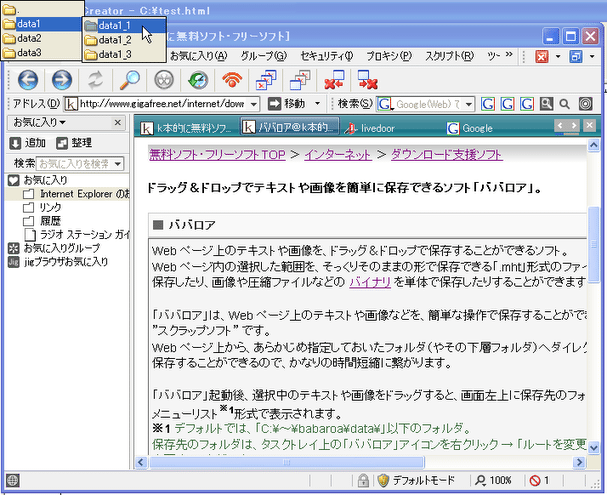Screen dimensions: 607x495
Task: Open the スクリプト(R) menu
Action: click(x=449, y=57)
